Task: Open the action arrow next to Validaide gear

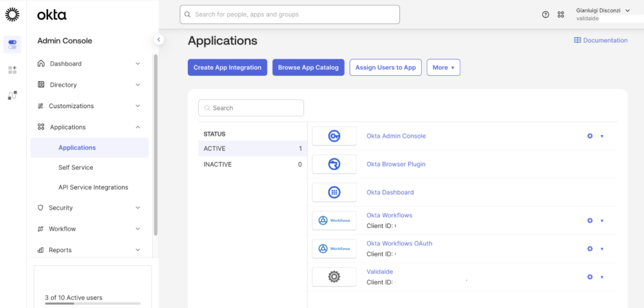Action: (602, 277)
